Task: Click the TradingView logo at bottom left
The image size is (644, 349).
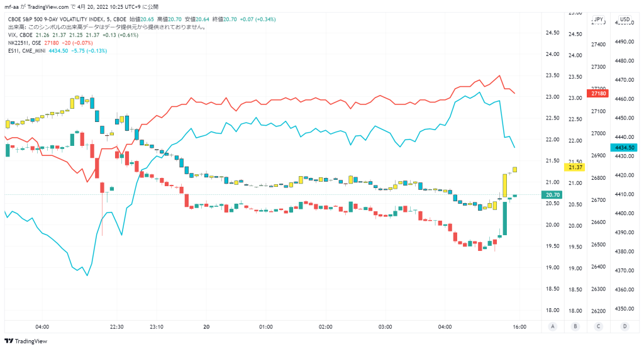Action: coord(26,341)
